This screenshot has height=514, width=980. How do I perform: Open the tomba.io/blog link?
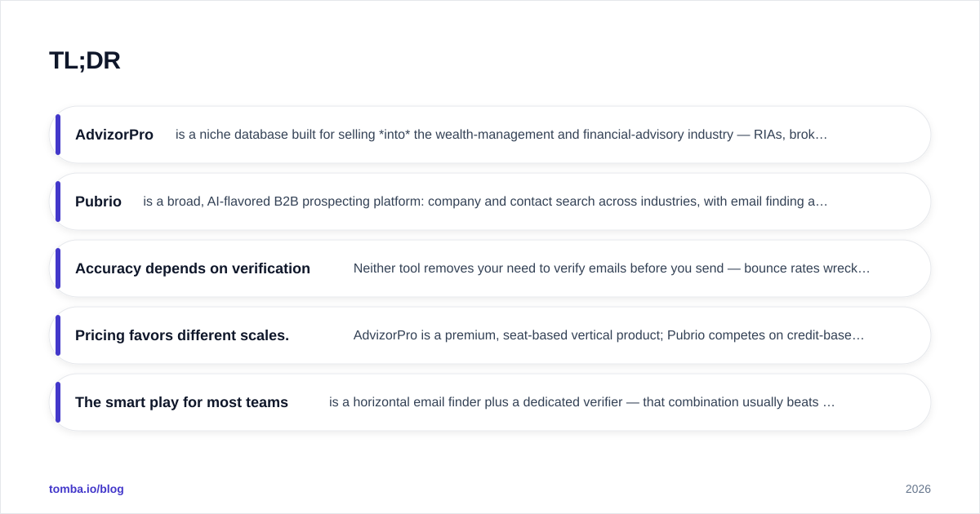[87, 489]
